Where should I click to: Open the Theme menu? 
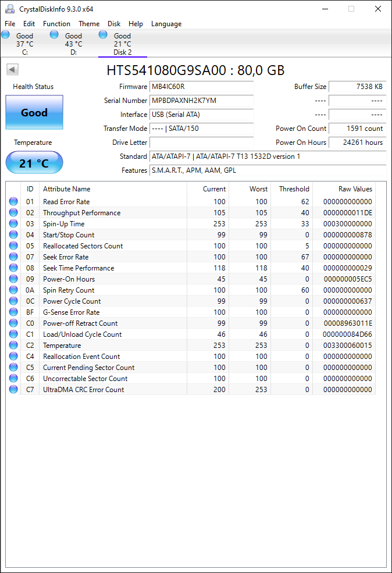point(89,24)
